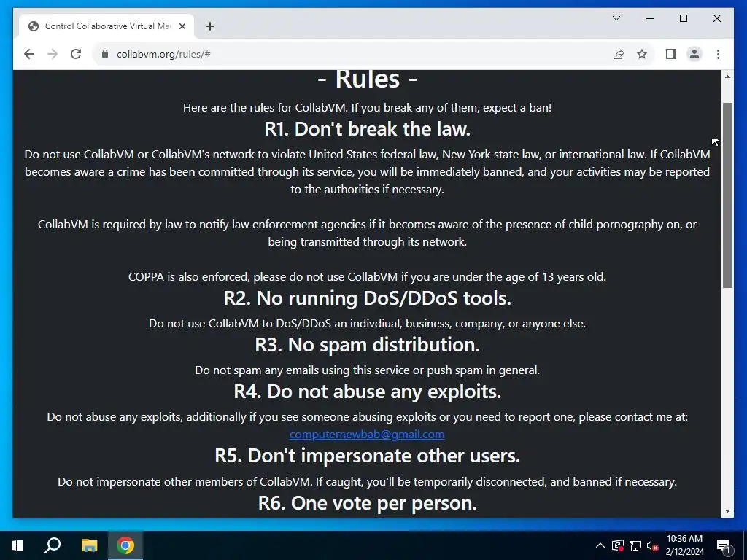Open the browser side panel
This screenshot has height=560, width=747.
(x=671, y=54)
